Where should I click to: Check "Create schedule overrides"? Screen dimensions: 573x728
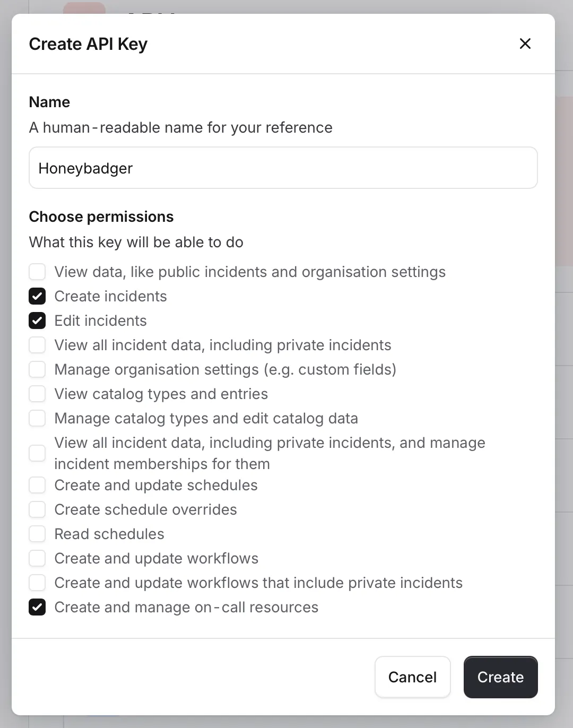[x=37, y=509]
